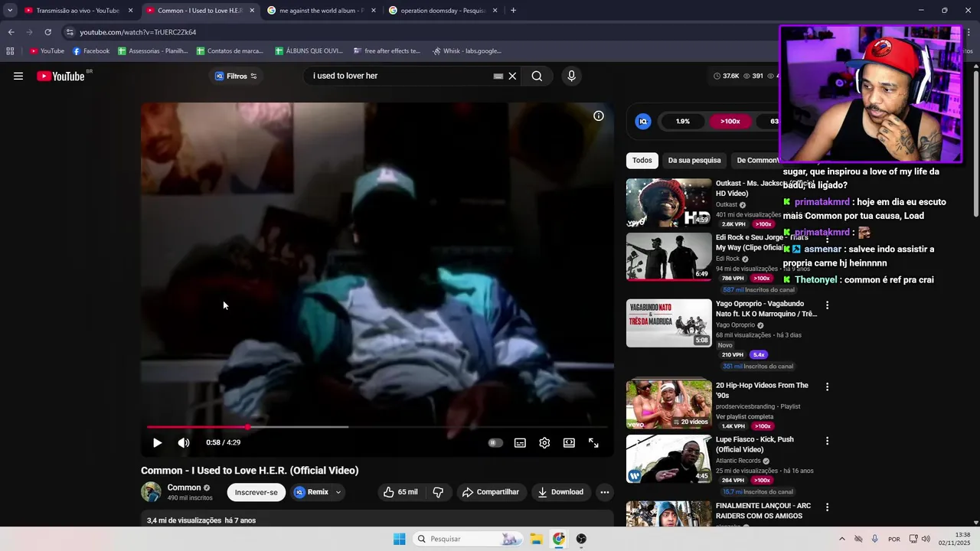Click the Download button
The image size is (980, 551).
coord(560,492)
